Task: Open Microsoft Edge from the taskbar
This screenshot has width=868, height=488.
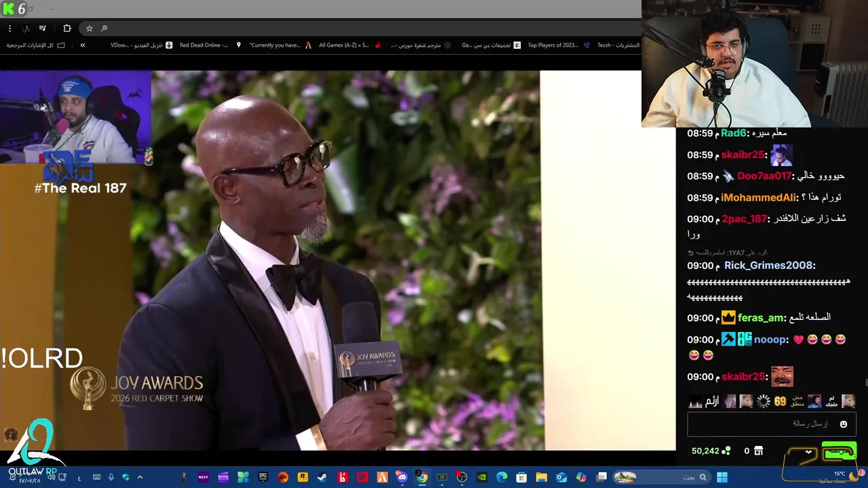Action: point(502,477)
